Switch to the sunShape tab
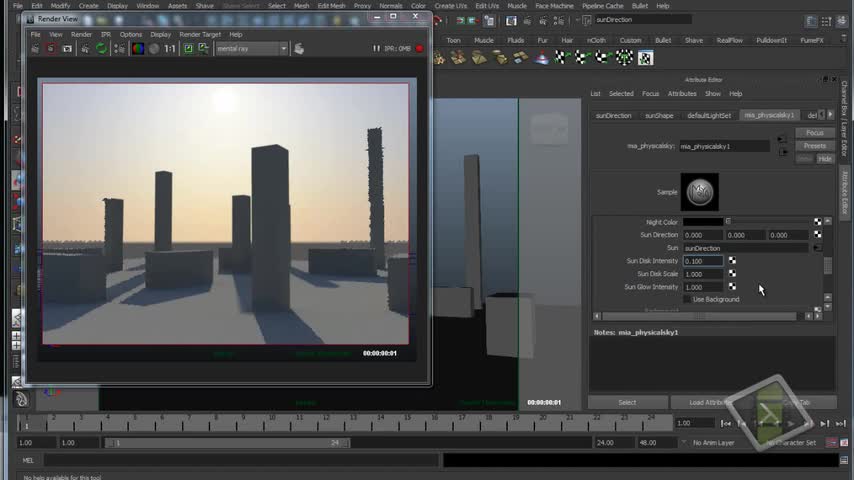 coord(659,115)
